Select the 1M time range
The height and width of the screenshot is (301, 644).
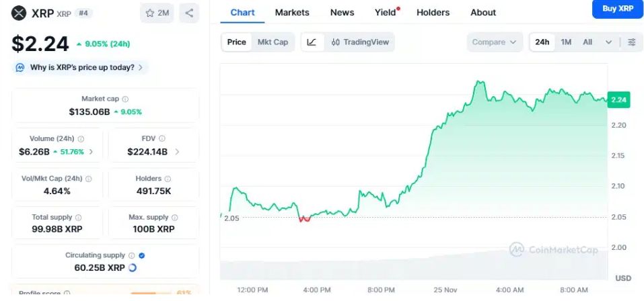pyautogui.click(x=566, y=42)
